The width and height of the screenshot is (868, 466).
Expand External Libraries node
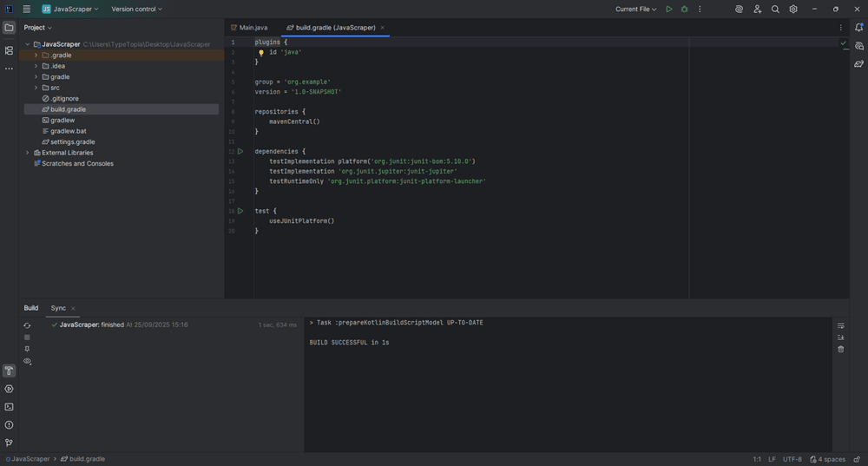click(27, 153)
